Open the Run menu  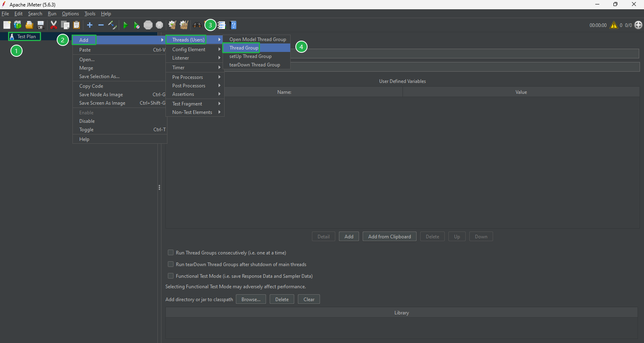(52, 13)
